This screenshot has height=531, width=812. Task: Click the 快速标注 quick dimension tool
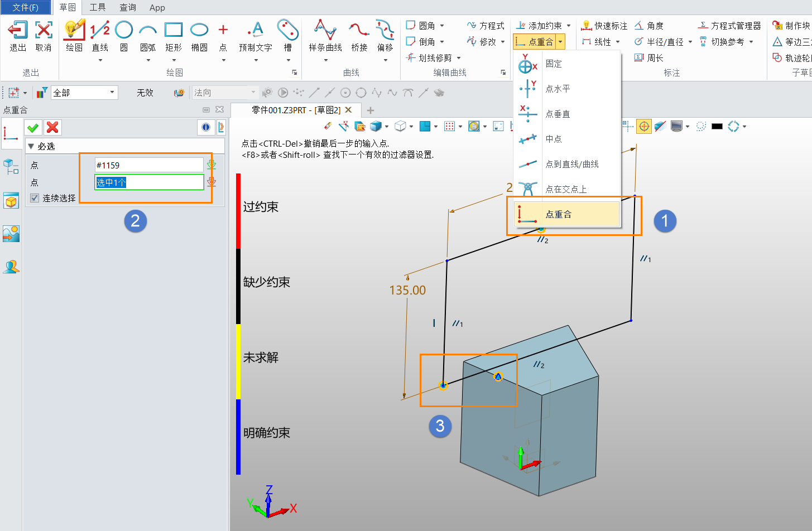604,26
